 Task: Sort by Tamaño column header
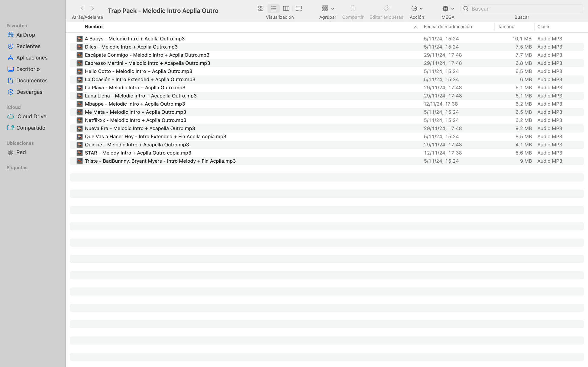point(506,27)
